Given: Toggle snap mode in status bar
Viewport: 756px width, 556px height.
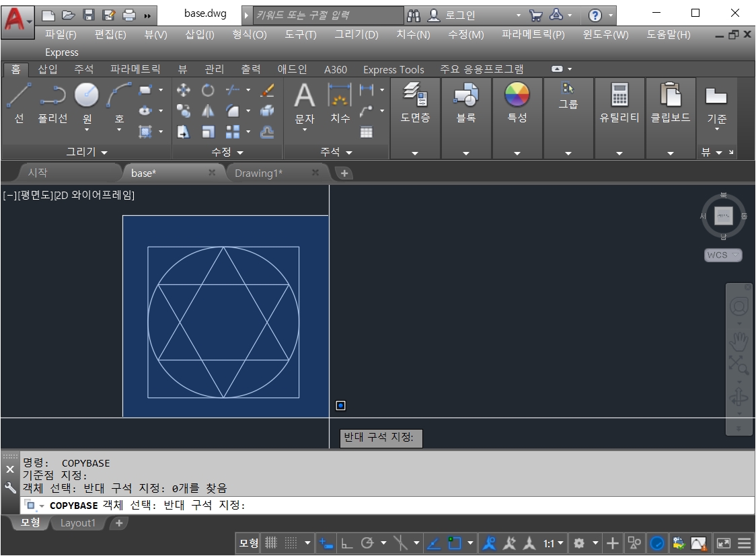Looking at the screenshot, I should (291, 543).
